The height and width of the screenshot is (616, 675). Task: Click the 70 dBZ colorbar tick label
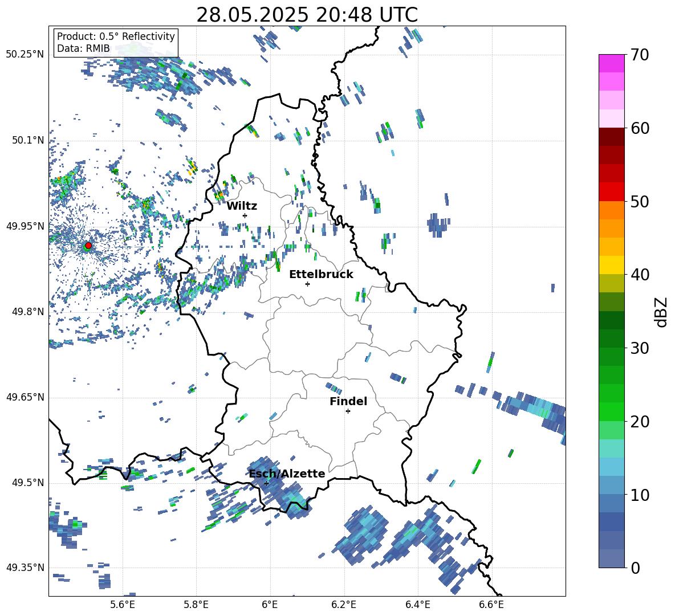click(x=640, y=55)
